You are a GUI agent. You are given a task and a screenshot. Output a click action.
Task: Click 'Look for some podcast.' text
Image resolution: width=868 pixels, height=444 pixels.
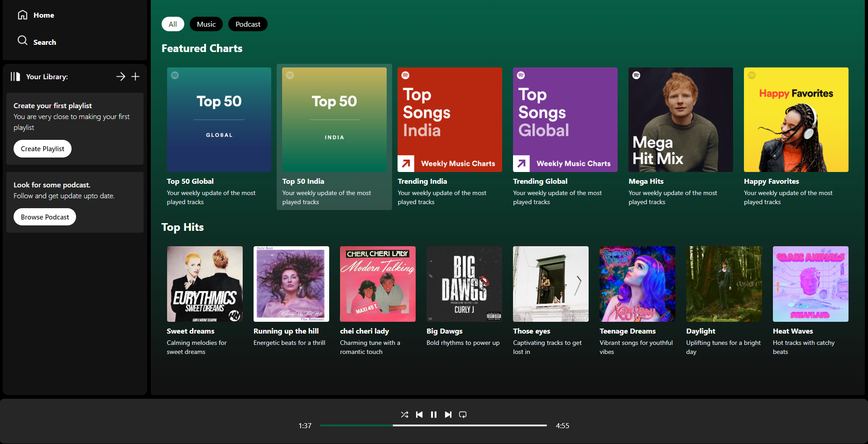point(52,185)
